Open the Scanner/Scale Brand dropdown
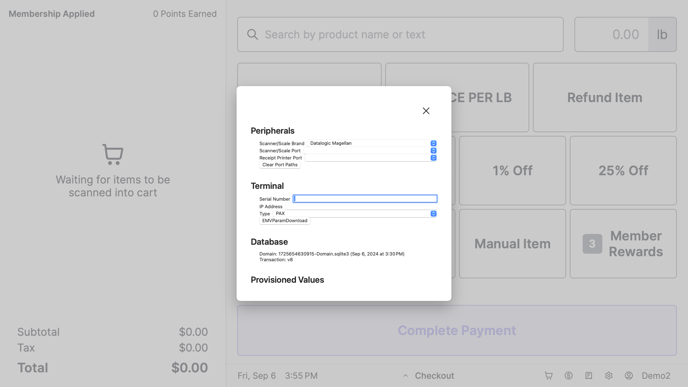 tap(372, 143)
